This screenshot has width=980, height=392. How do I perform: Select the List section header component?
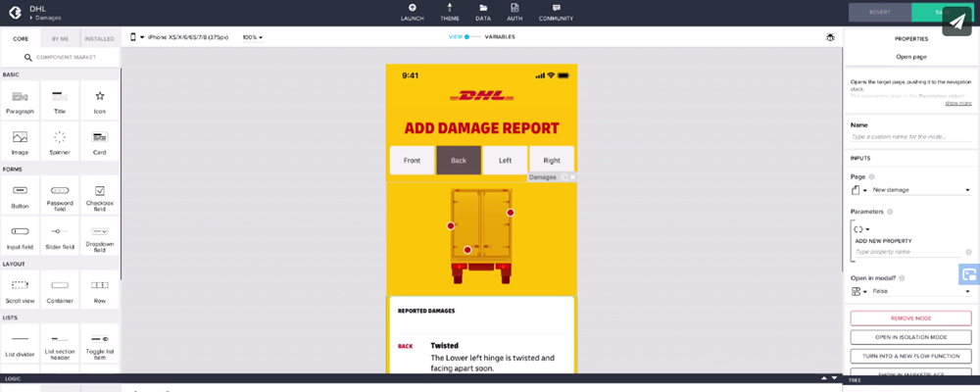60,343
